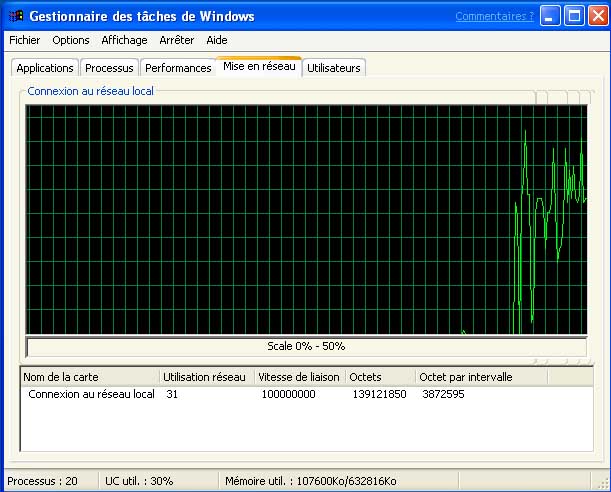Sort by Octet par intervalle column header
This screenshot has height=492, width=611.
click(482, 377)
